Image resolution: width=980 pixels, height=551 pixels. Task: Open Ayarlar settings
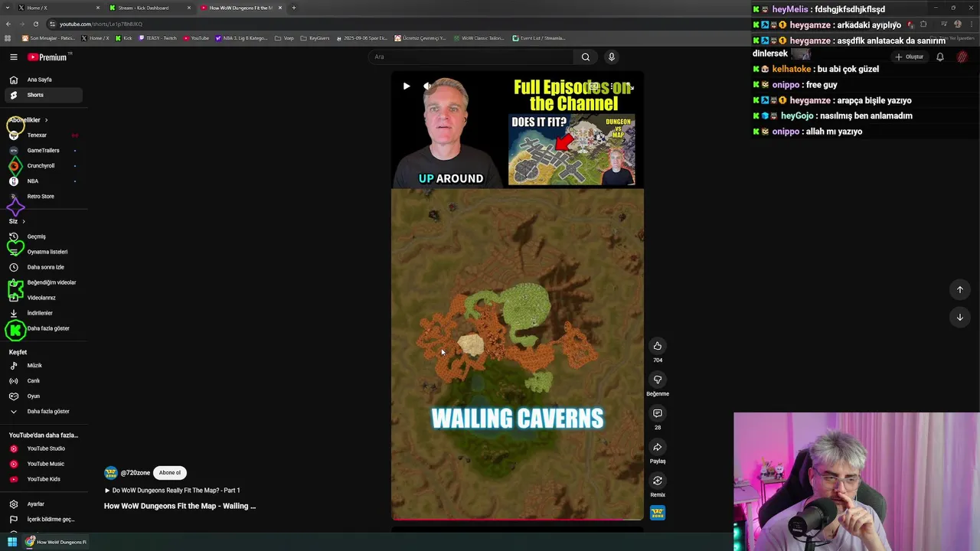coord(43,504)
